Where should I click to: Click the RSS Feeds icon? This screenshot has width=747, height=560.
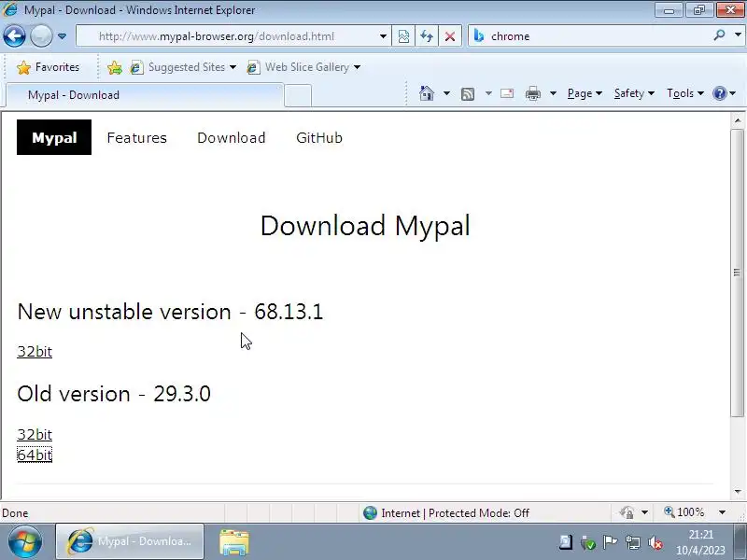[468, 94]
